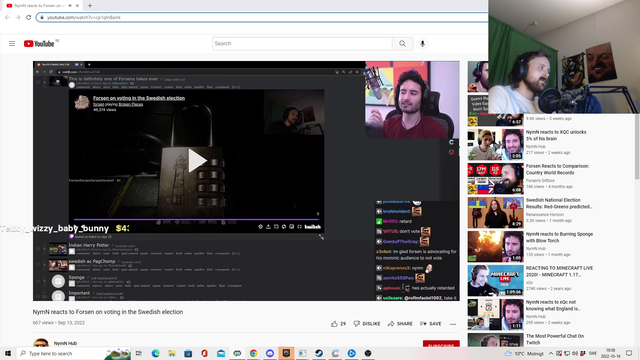Select the NymN reacts browser tab
This screenshot has width=640, height=360.
[41, 6]
